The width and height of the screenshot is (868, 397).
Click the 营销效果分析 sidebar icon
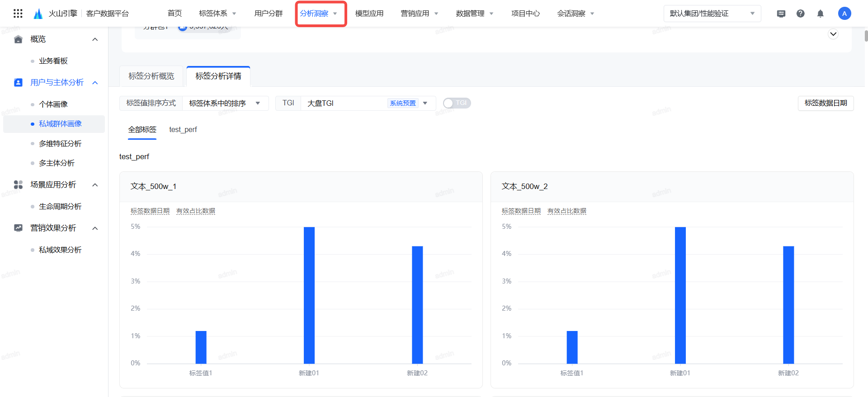(x=18, y=228)
